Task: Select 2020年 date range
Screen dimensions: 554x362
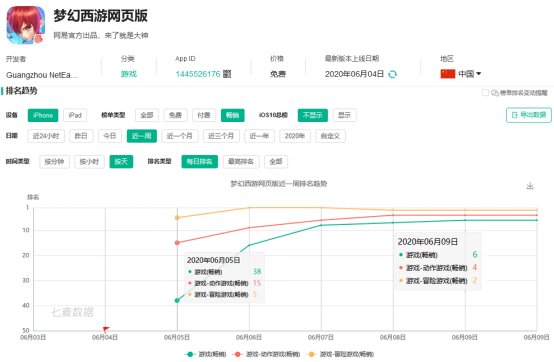Action: tap(295, 136)
